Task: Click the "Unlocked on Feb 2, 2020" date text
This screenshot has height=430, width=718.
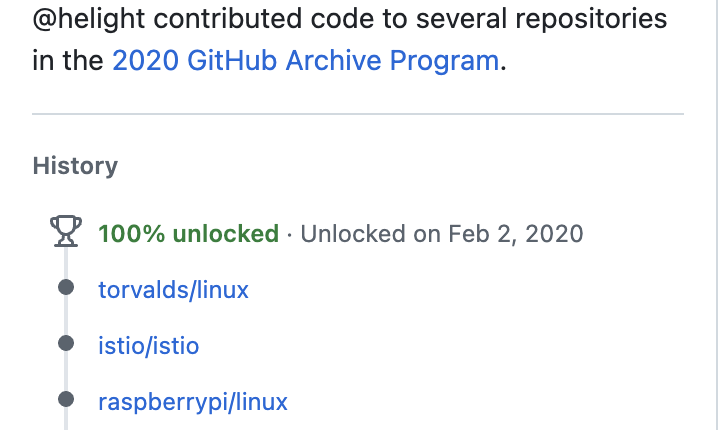Action: [x=441, y=234]
